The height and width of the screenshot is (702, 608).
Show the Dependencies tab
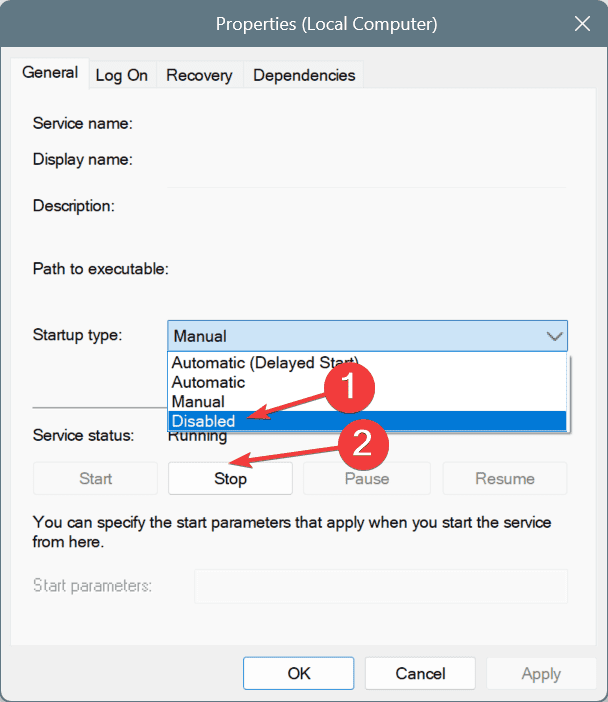tap(304, 75)
